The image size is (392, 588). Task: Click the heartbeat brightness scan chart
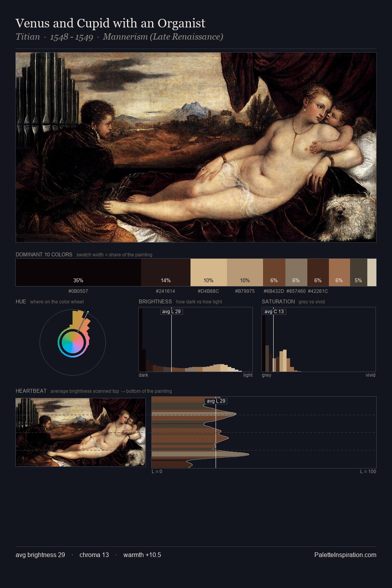264,432
